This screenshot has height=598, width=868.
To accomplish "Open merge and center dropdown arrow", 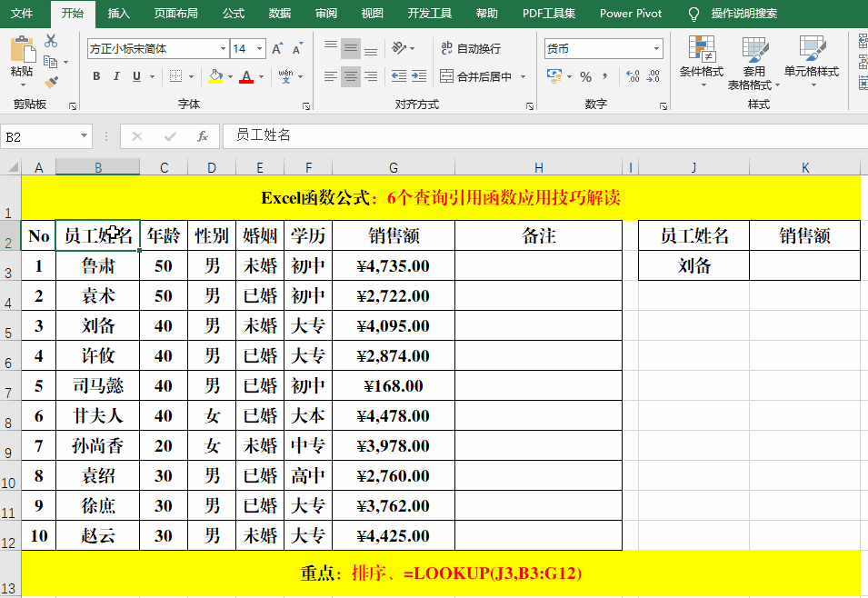I will (524, 76).
